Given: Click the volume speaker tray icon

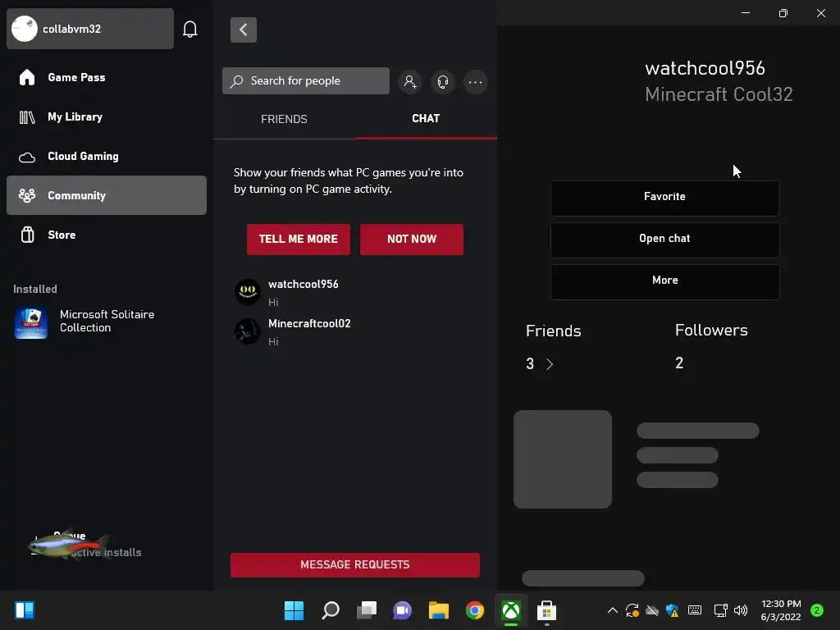Looking at the screenshot, I should [x=741, y=610].
